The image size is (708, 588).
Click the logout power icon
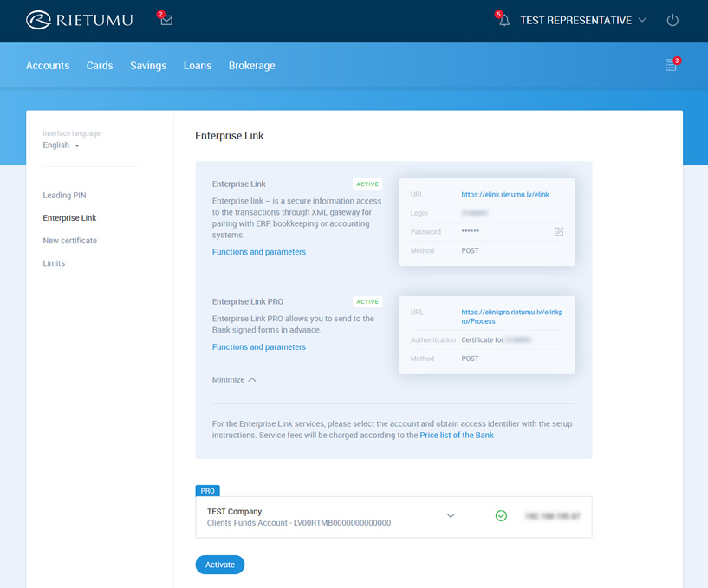tap(672, 20)
